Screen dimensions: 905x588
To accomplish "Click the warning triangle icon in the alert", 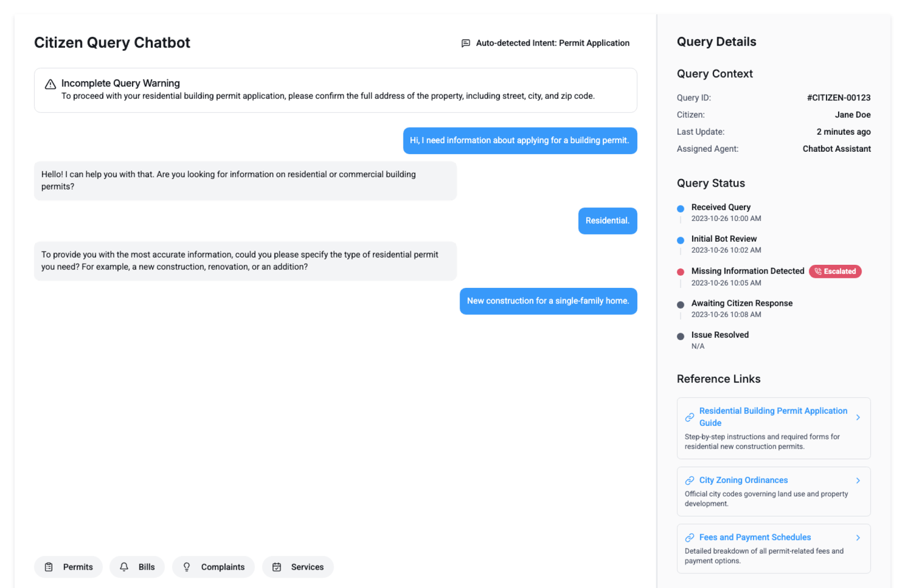I will click(x=50, y=84).
